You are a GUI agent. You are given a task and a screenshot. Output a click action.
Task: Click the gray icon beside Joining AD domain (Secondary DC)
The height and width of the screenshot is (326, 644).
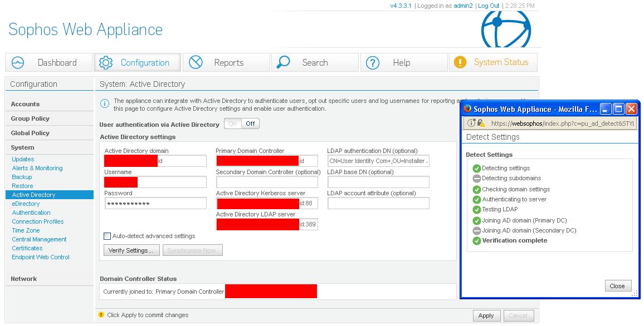[476, 231]
